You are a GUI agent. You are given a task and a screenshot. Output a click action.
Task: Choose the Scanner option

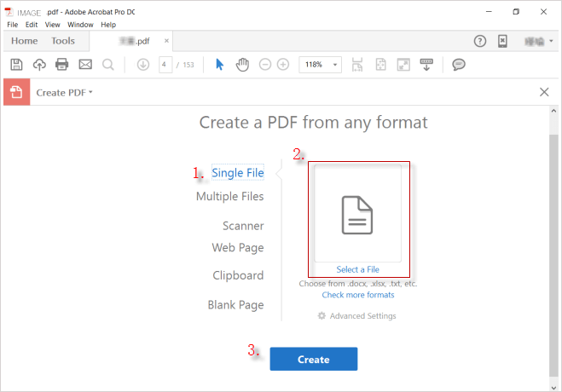(x=243, y=226)
